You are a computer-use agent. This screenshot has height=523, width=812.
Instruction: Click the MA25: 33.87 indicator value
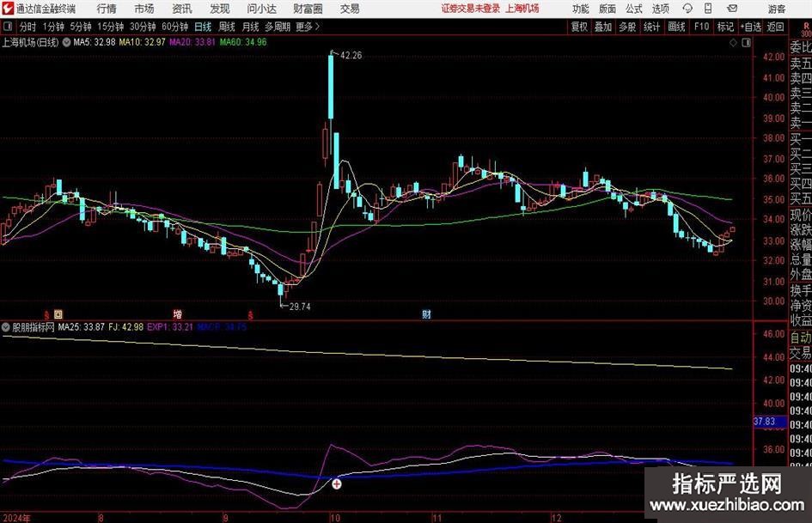(x=82, y=327)
